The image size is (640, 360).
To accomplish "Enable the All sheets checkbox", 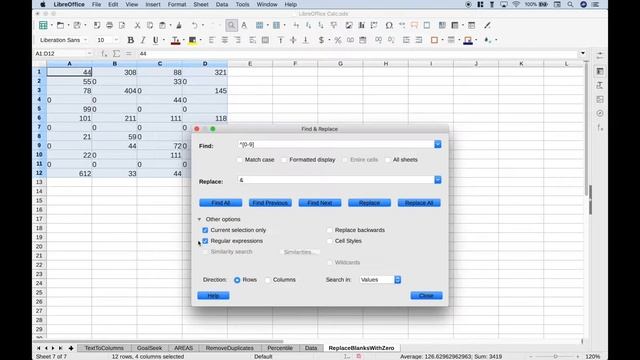I will pyautogui.click(x=388, y=160).
